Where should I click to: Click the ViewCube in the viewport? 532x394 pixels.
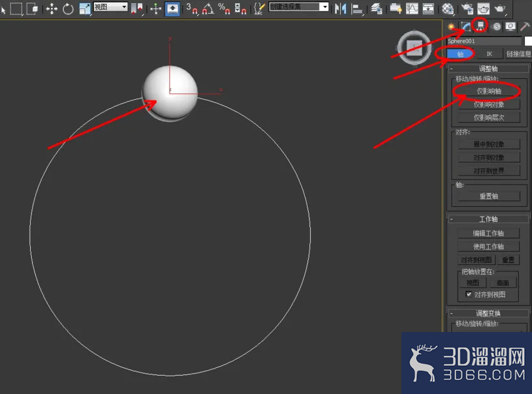[415, 48]
